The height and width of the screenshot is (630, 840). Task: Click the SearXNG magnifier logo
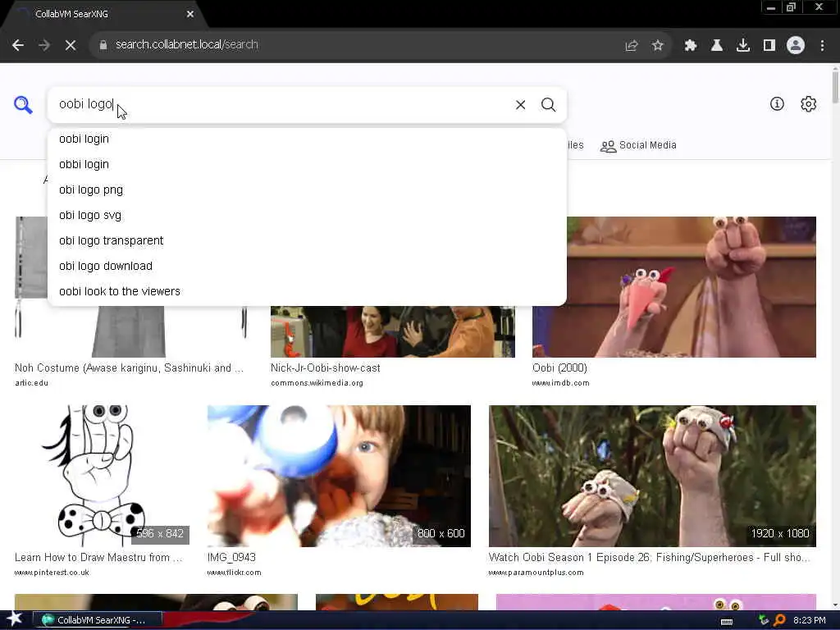(23, 104)
